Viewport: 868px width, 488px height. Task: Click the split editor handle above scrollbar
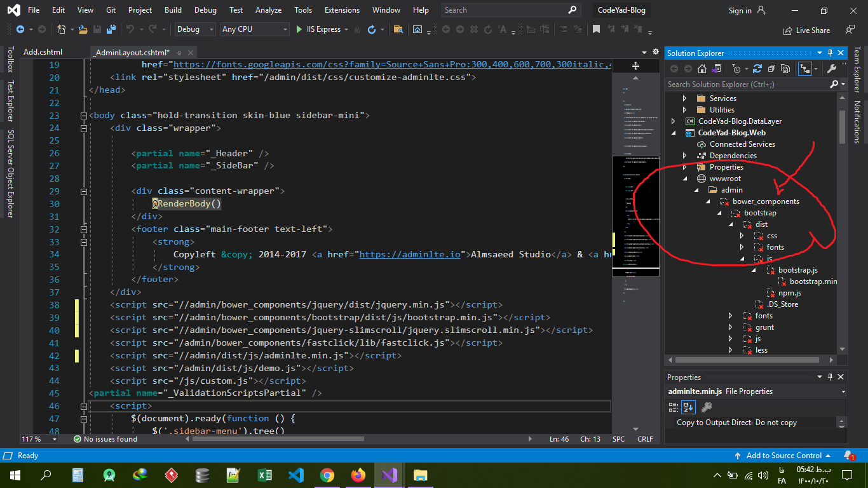pos(635,65)
